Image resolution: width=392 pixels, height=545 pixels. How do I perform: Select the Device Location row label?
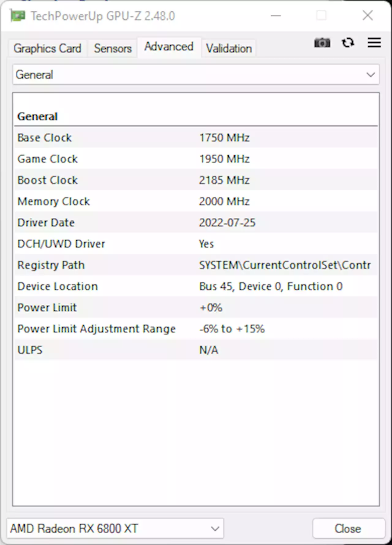tap(58, 286)
